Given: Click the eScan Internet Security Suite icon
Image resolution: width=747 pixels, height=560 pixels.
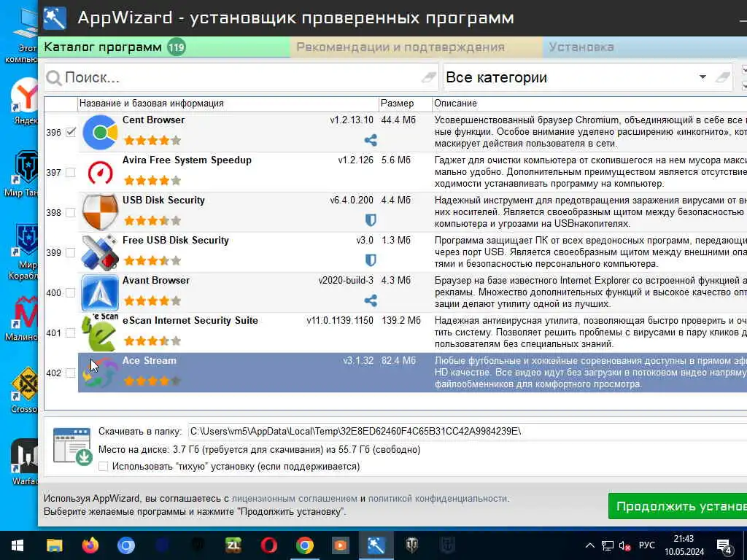Looking at the screenshot, I should coord(99,332).
